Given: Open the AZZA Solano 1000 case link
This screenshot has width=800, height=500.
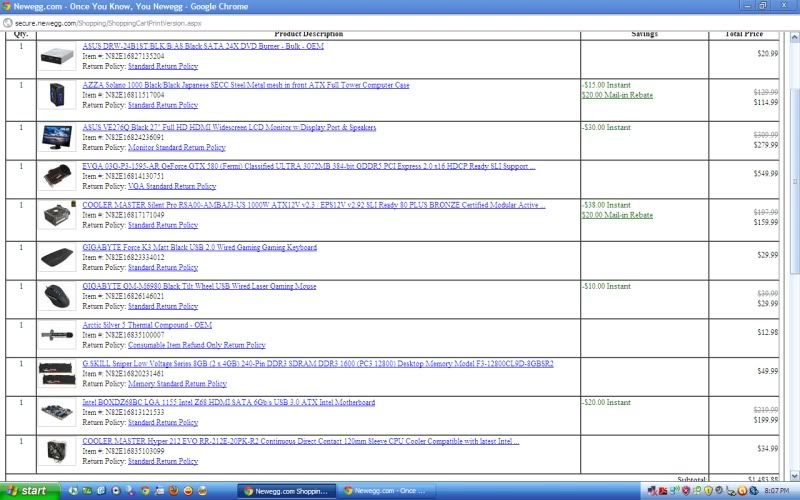Looking at the screenshot, I should coord(246,85).
